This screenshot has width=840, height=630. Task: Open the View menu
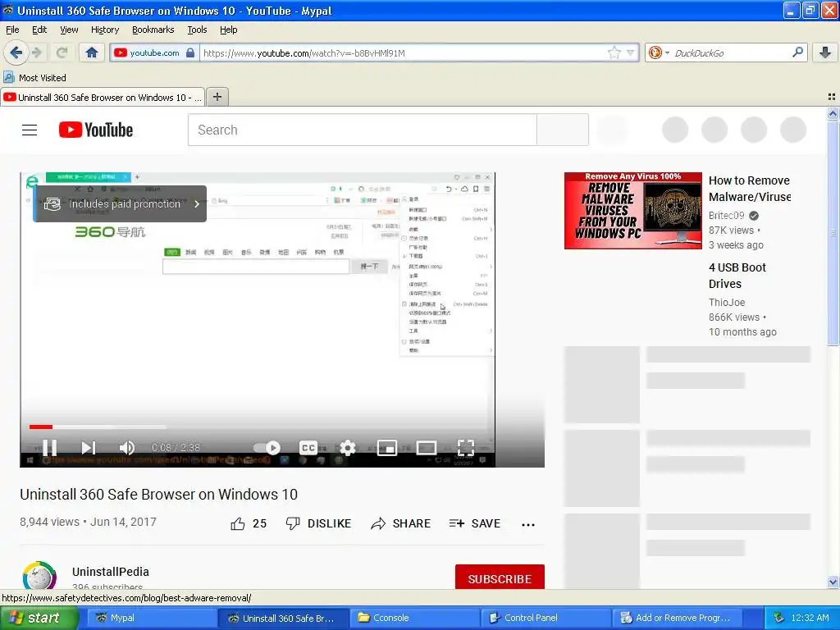pos(69,30)
